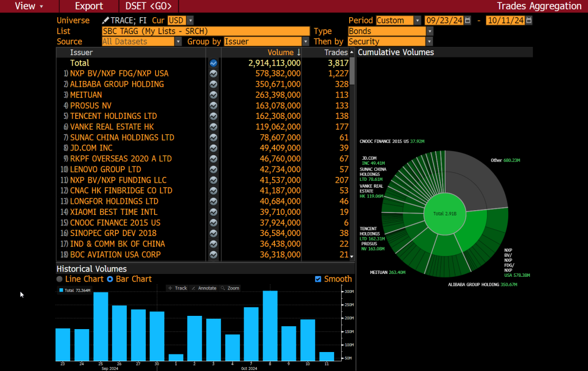Select the Bar Chart radio button

110,279
